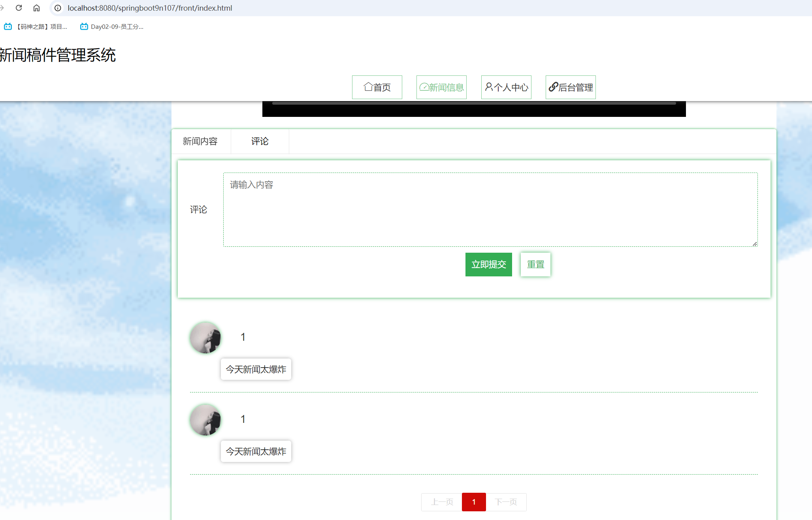Go to the 下一页 next page
Image resolution: width=812 pixels, height=520 pixels.
coord(506,502)
